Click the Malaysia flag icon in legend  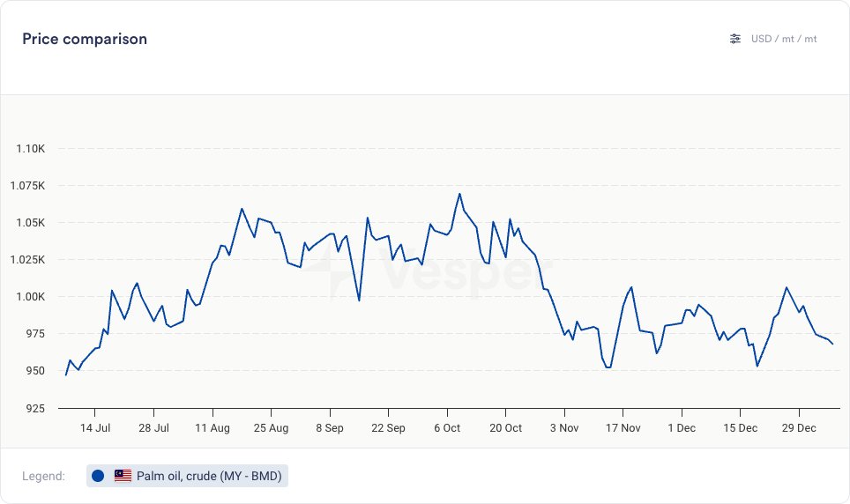(x=123, y=476)
